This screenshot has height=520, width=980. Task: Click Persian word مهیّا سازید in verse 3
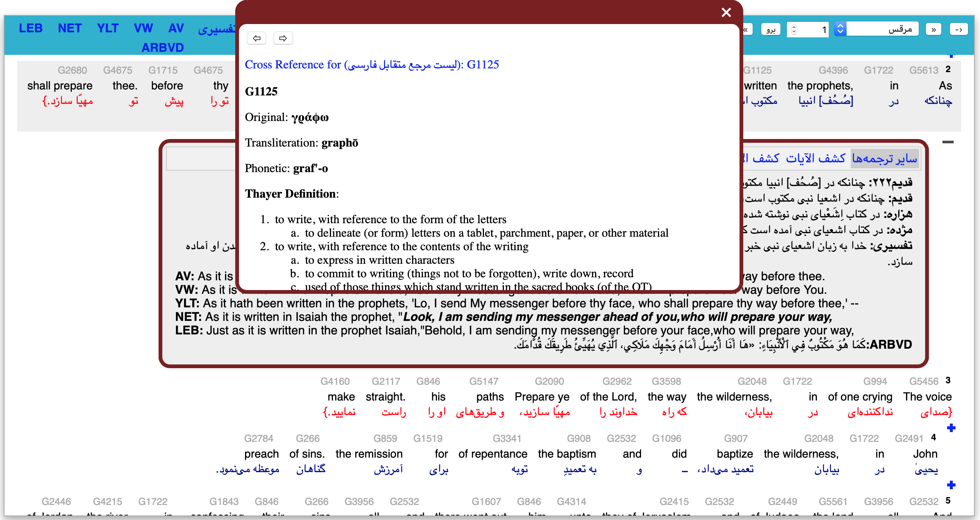[x=544, y=412]
